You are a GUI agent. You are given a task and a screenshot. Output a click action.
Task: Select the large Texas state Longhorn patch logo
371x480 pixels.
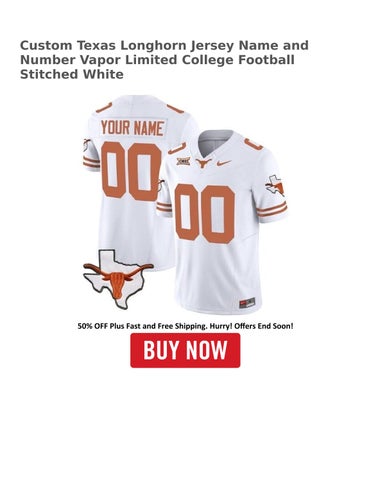click(118, 279)
